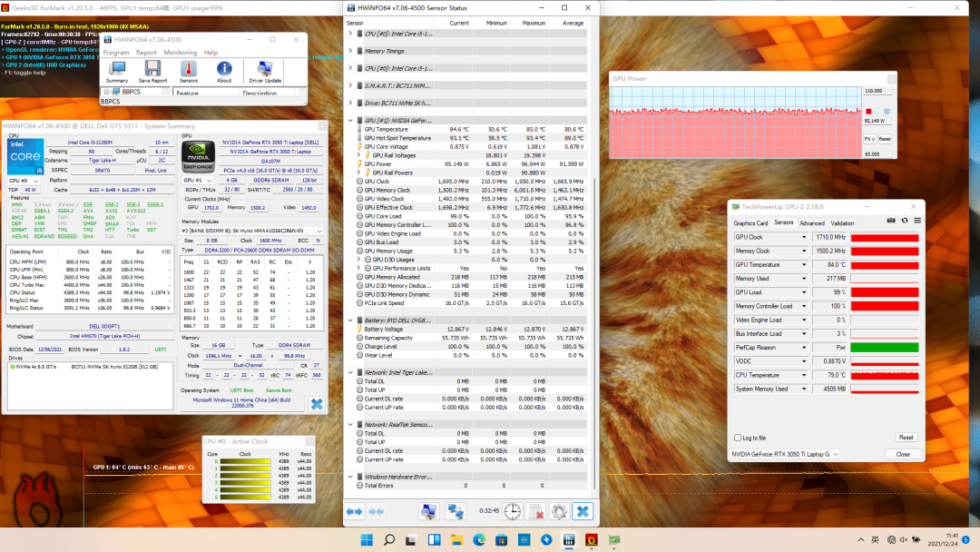Open the GPU selection dropdown in GPU-Z
The image size is (980, 552).
(785, 454)
